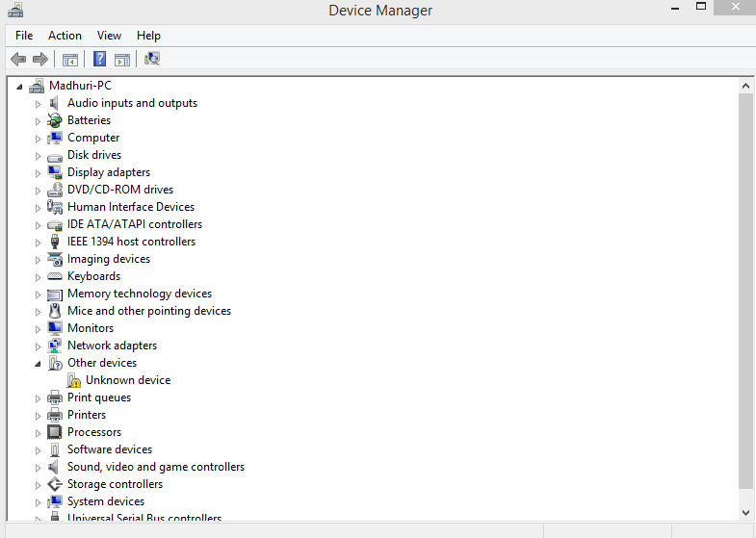The image size is (756, 538).
Task: Open the Action menu
Action: [65, 36]
